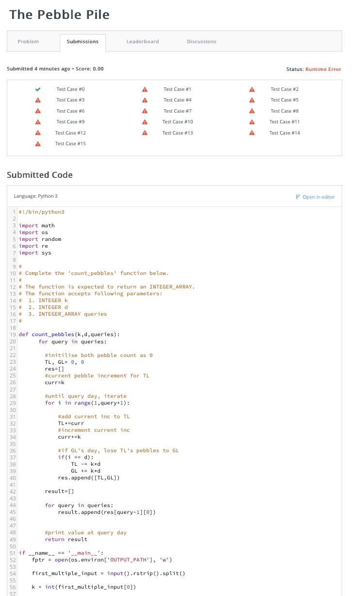Click the error icon for Test Case #8
The image size is (364, 596).
[252, 111]
